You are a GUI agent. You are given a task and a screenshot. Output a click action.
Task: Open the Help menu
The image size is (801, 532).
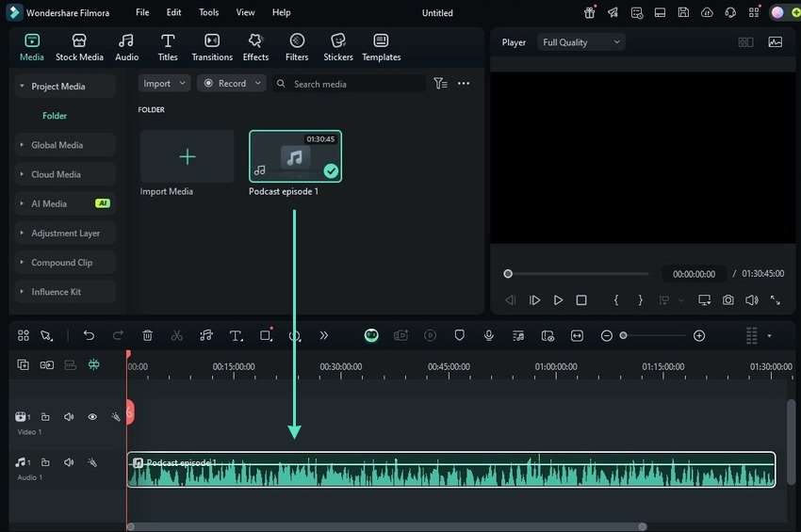click(281, 12)
